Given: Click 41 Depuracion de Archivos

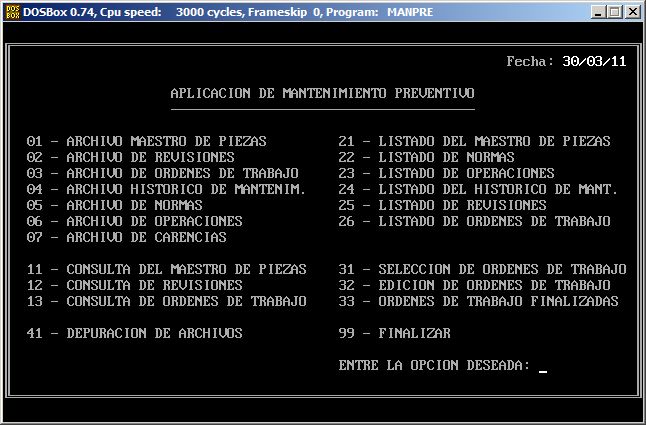Looking at the screenshot, I should (x=134, y=334).
